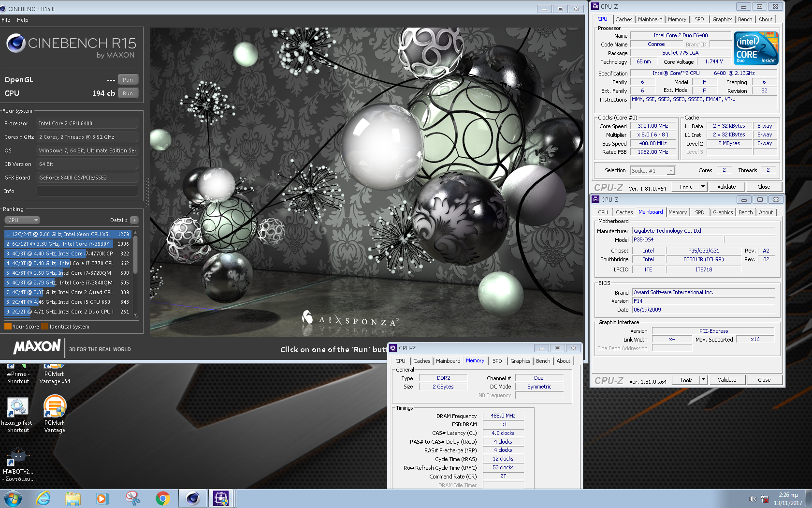
Task: Switch to Caches tab in top CPU-Z
Action: (x=623, y=19)
